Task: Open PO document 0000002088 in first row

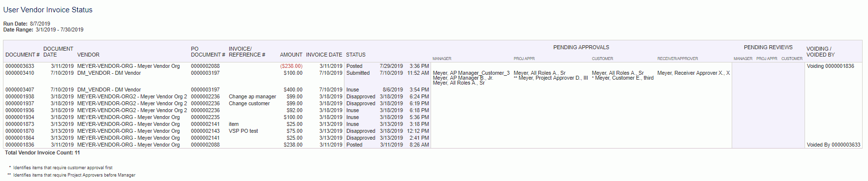Action: point(205,66)
